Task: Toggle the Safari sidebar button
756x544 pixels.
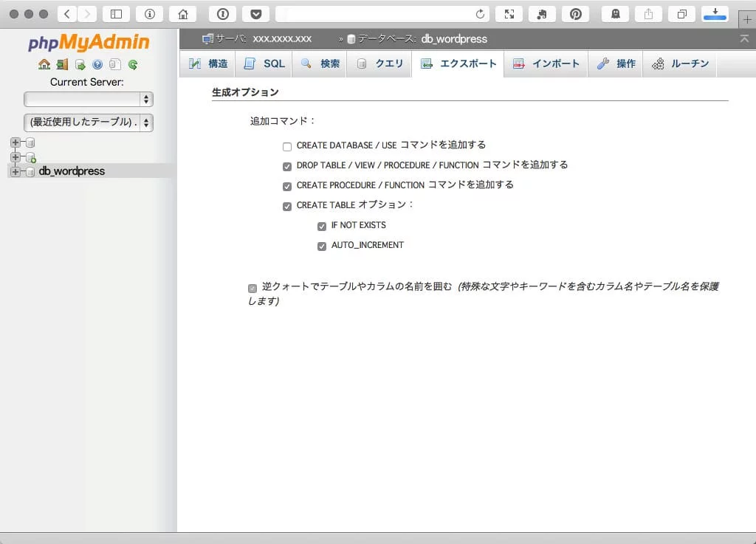Action: click(116, 14)
